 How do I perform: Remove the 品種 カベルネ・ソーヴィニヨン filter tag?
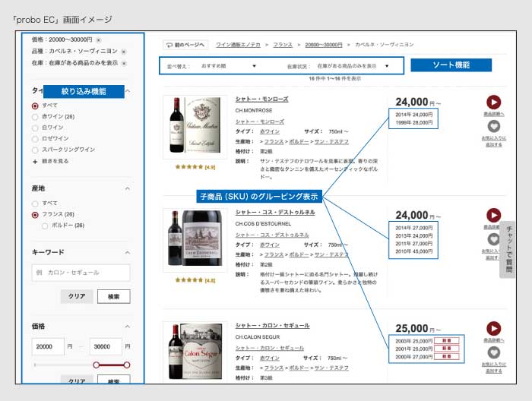coord(123,52)
